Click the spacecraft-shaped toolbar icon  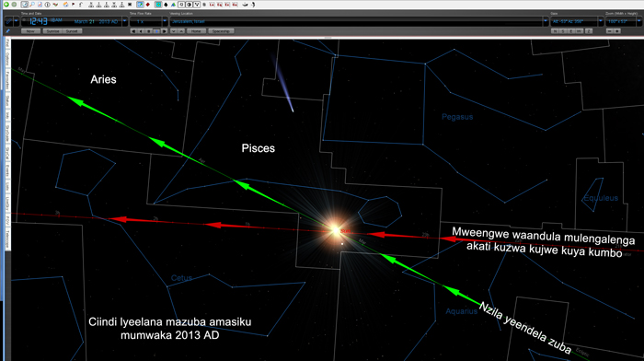tap(245, 4)
